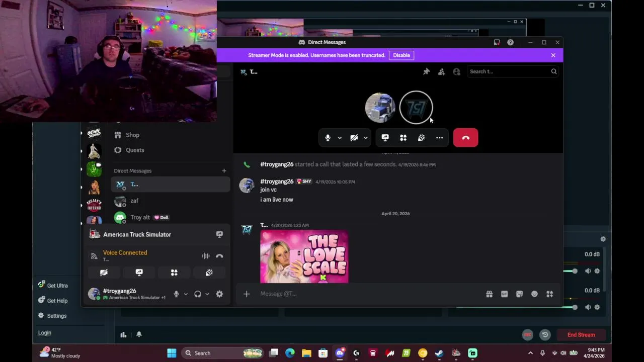Dismiss the Streamer Mode banner
This screenshot has width=644, height=362.
click(553, 55)
